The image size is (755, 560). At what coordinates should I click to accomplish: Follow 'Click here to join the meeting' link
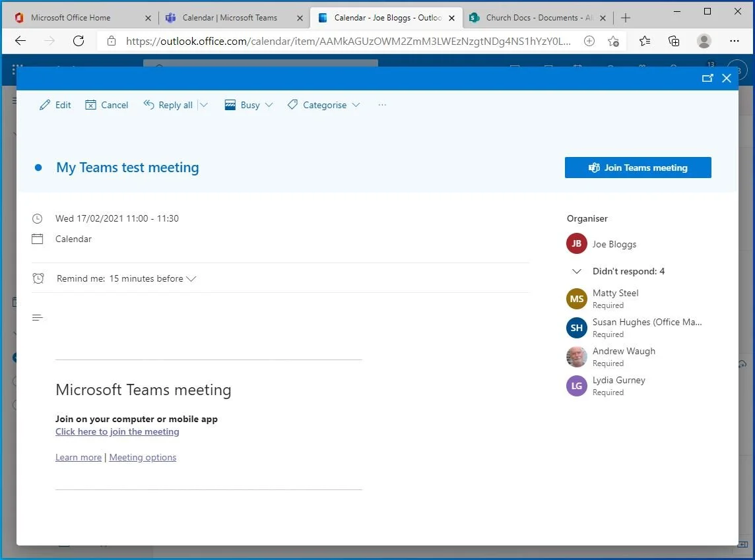pyautogui.click(x=117, y=431)
